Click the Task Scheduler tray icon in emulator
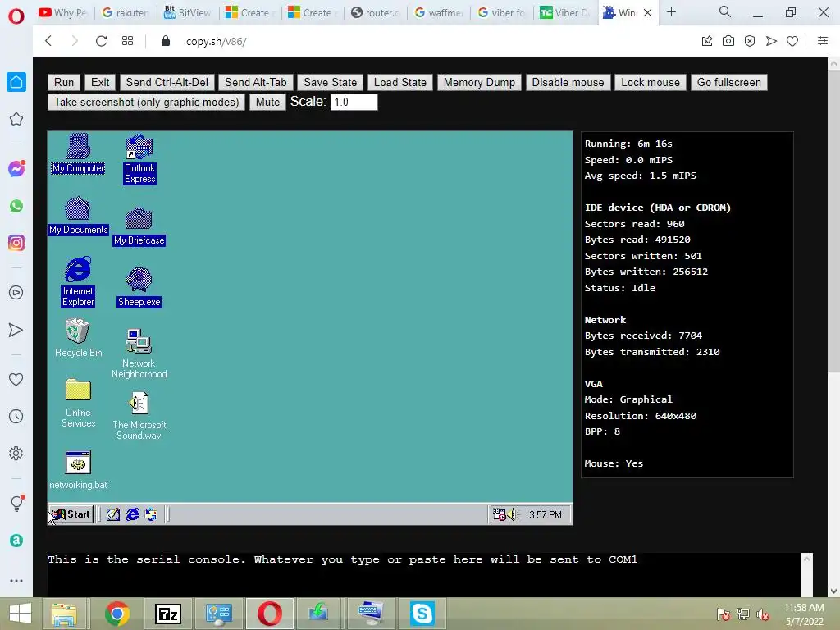 (x=499, y=514)
